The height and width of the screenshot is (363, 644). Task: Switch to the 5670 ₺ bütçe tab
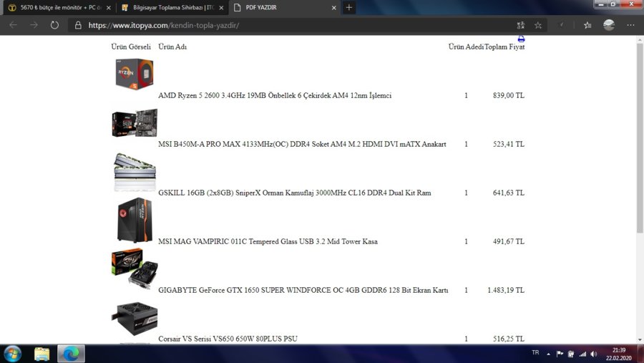[57, 7]
